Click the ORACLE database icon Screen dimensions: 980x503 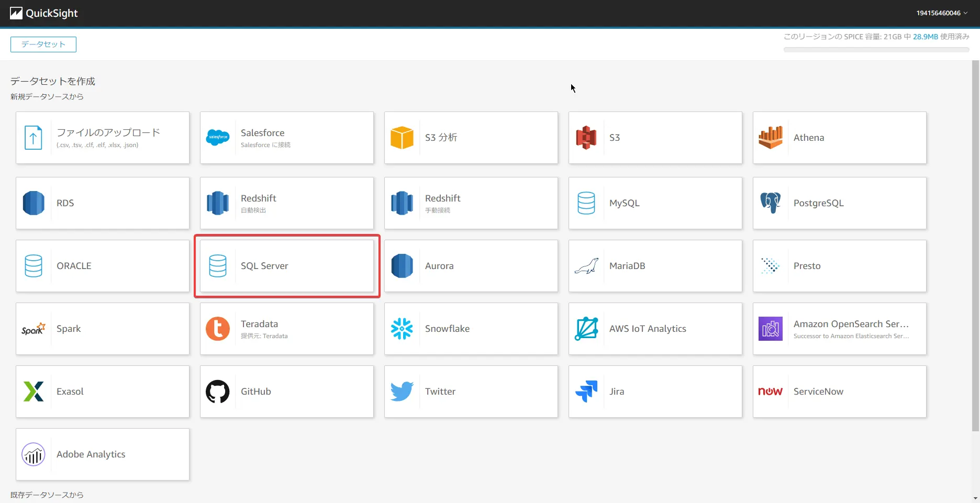pos(34,266)
